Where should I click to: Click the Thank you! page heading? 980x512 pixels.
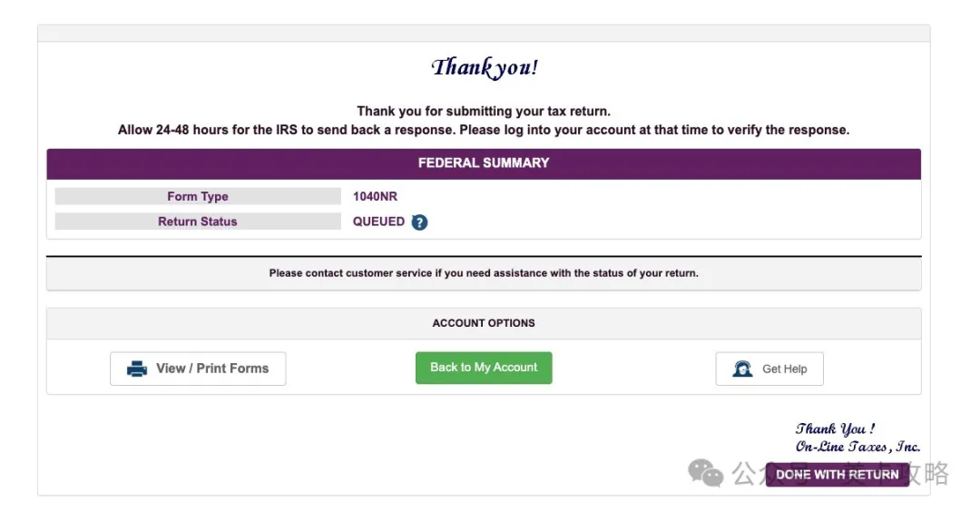click(484, 67)
